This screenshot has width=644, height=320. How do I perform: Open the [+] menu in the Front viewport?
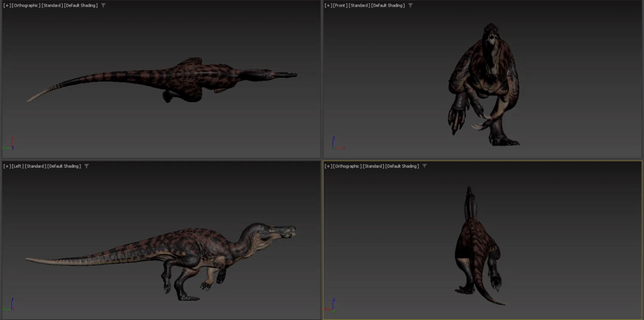point(328,6)
